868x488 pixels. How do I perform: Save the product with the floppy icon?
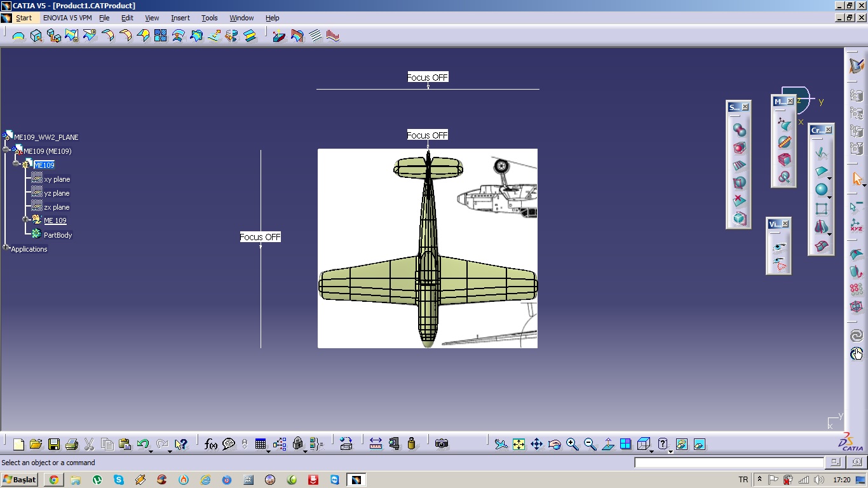(53, 444)
